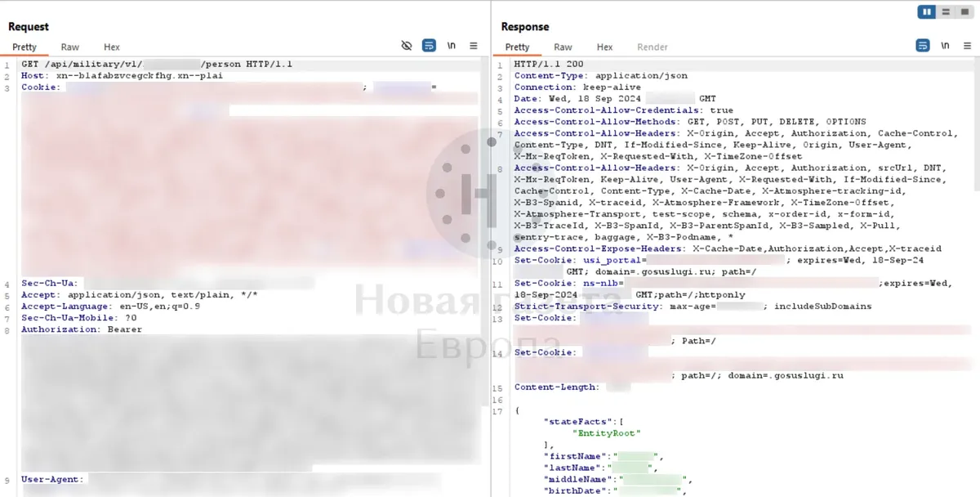The image size is (980, 497).
Task: Click the GET request line in editor
Action: (156, 65)
